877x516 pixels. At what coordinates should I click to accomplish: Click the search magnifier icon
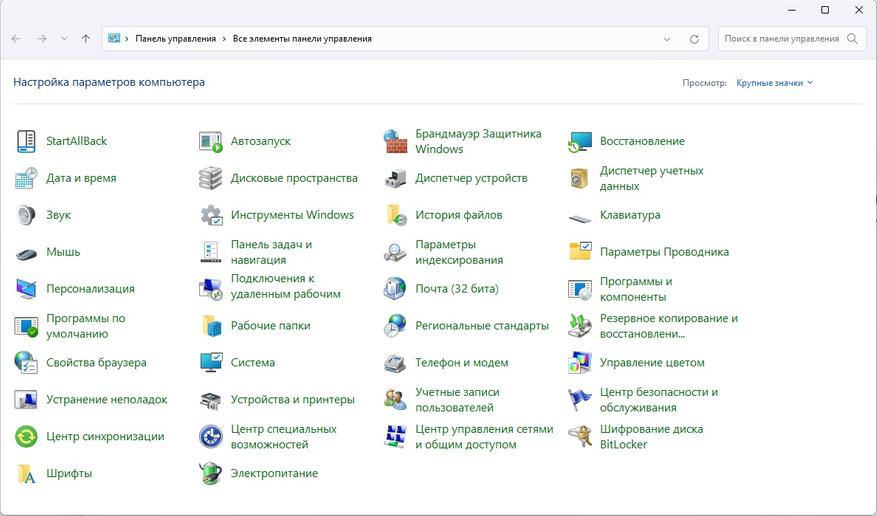click(x=852, y=39)
